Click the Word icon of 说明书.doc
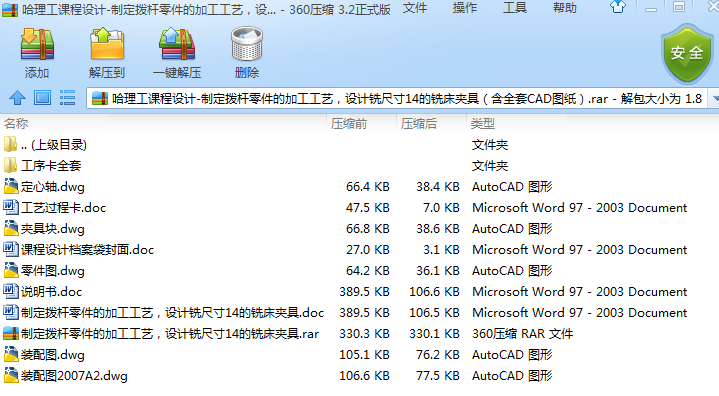719x396 pixels. tap(11, 292)
